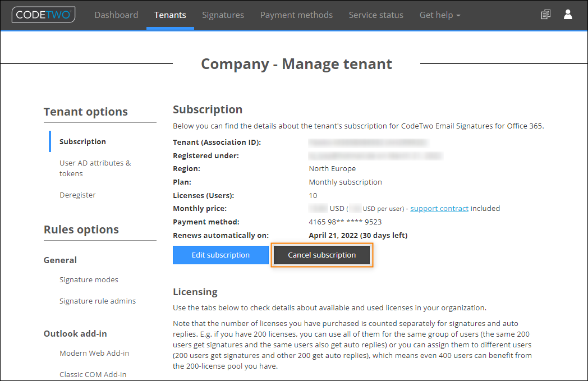The image size is (588, 381).
Task: Click the payment card number 4165 98** **** 9523
Action: click(345, 222)
